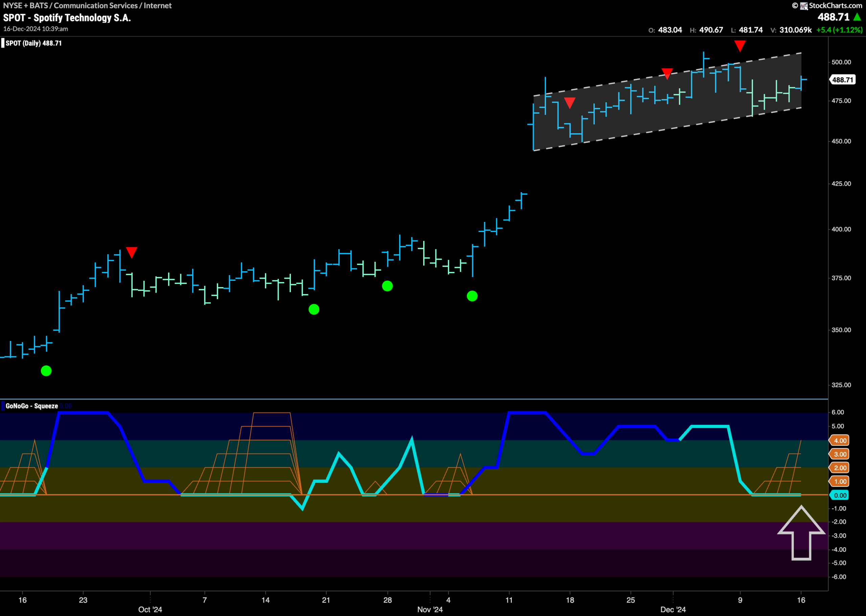Click the orange 4.00 squeeze value tag

click(x=840, y=440)
